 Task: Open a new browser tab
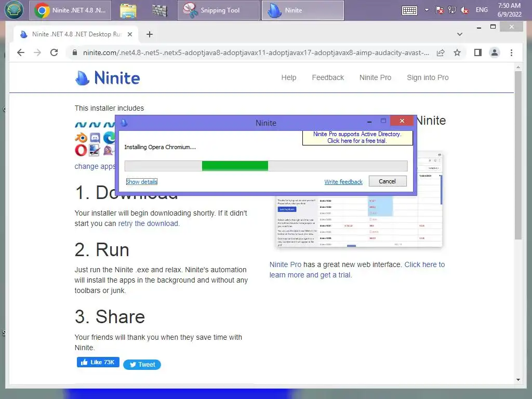tap(149, 34)
